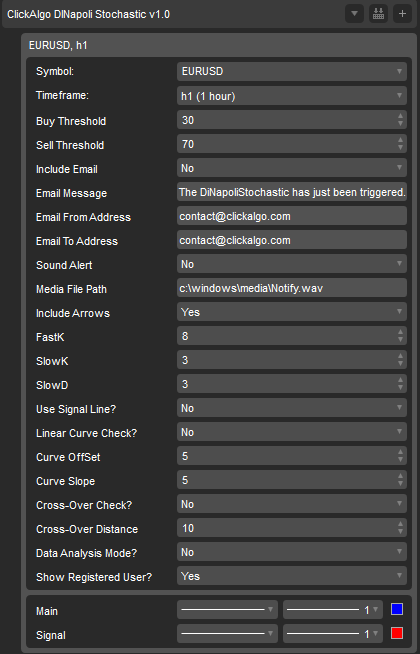Open the Use Signal Line? dropdown
The height and width of the screenshot is (654, 420).
pyautogui.click(x=292, y=408)
